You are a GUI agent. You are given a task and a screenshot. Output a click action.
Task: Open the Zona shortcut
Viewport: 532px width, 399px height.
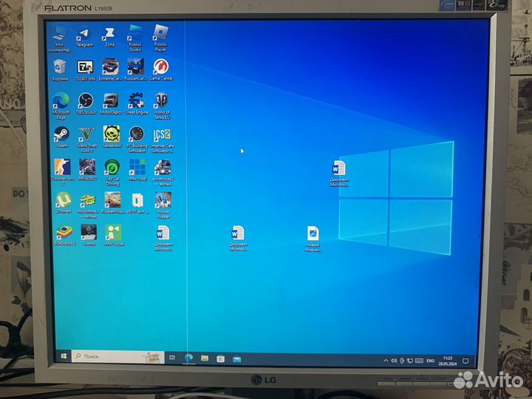[x=109, y=37]
